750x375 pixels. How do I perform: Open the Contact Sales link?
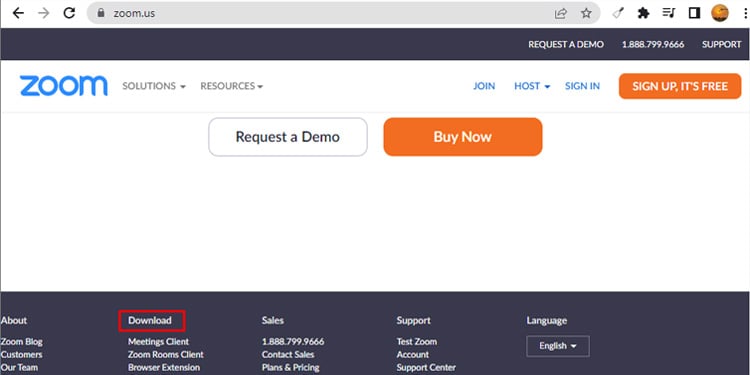tap(288, 354)
